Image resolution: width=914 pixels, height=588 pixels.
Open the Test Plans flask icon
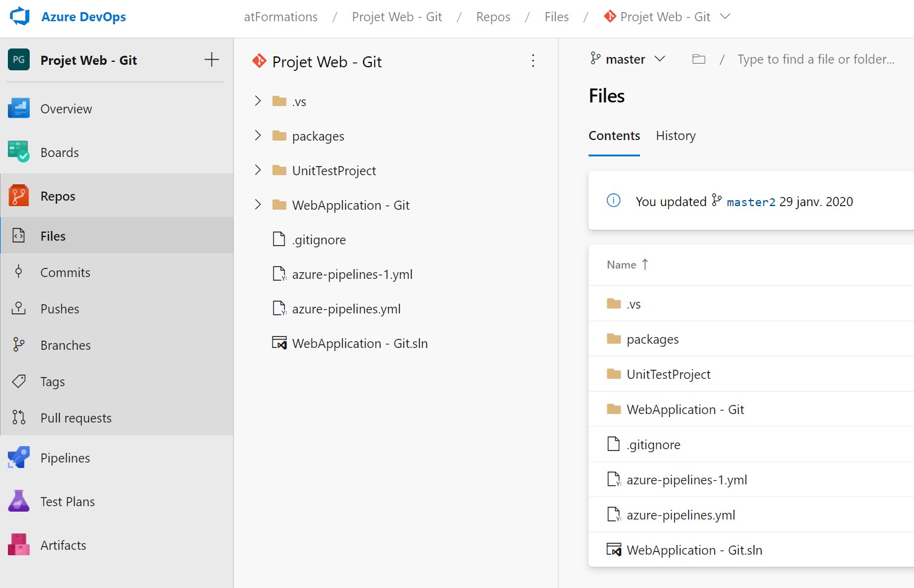[x=19, y=501]
